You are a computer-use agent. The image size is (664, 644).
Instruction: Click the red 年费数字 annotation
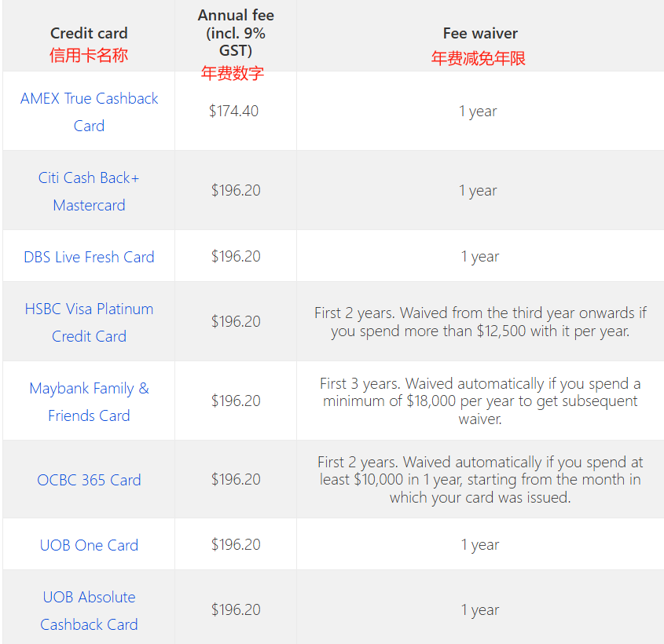pos(233,73)
